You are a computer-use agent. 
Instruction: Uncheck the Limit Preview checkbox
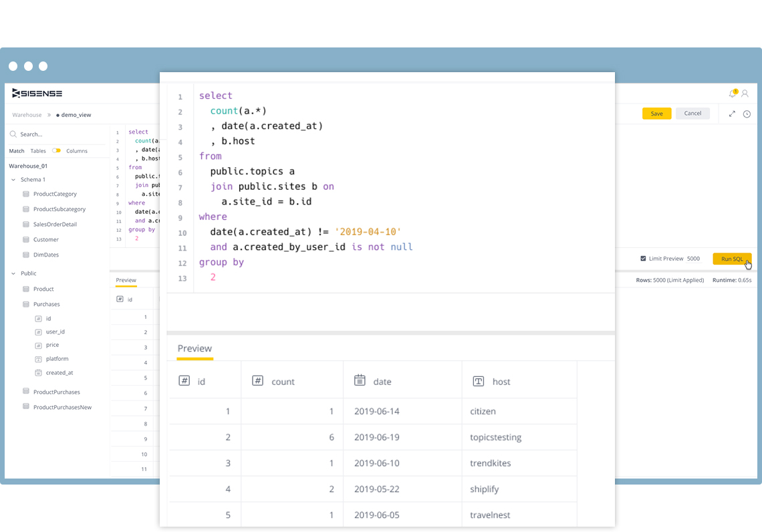(x=643, y=259)
